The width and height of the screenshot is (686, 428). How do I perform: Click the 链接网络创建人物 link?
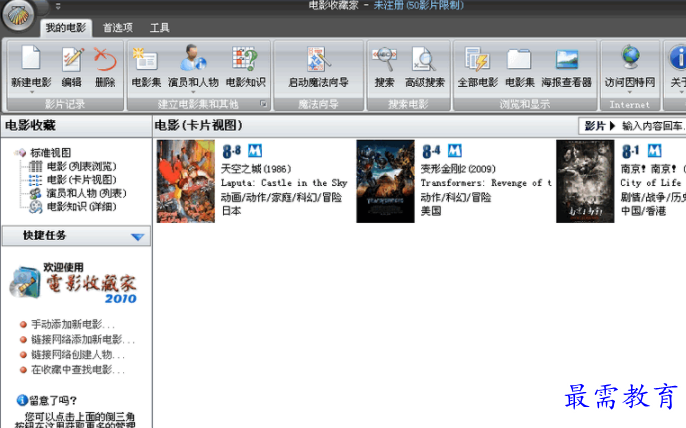[77, 354]
